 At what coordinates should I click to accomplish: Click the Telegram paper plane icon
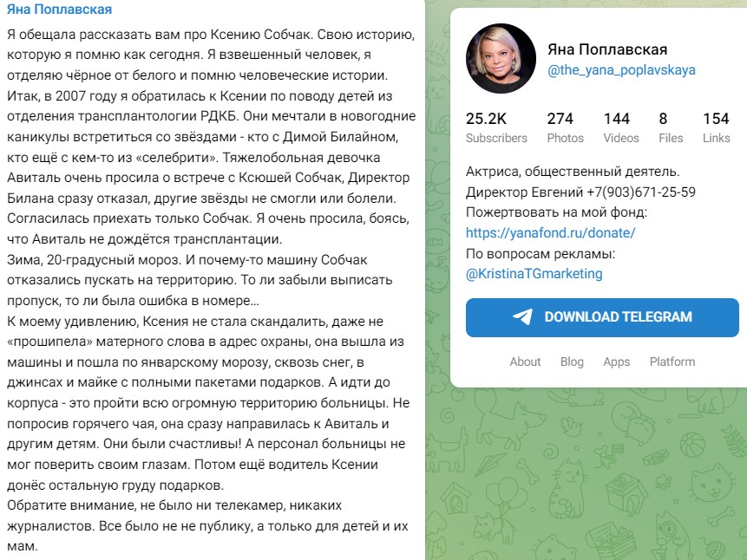(522, 316)
